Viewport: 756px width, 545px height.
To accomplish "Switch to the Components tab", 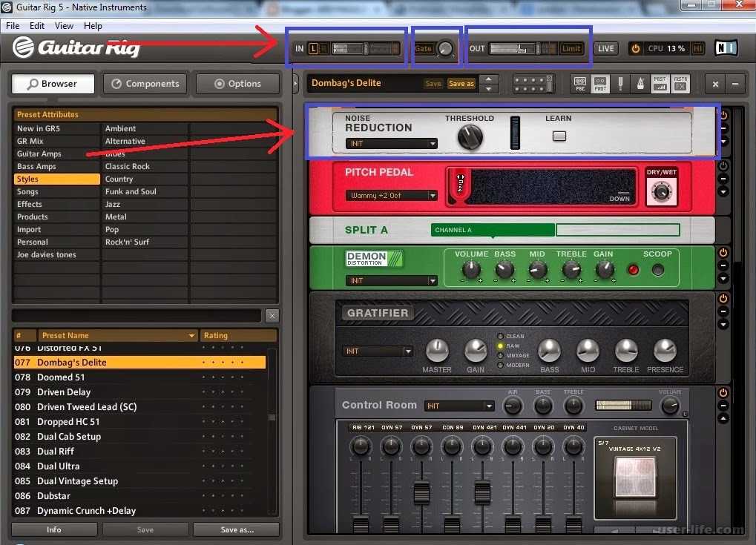I will (x=145, y=84).
